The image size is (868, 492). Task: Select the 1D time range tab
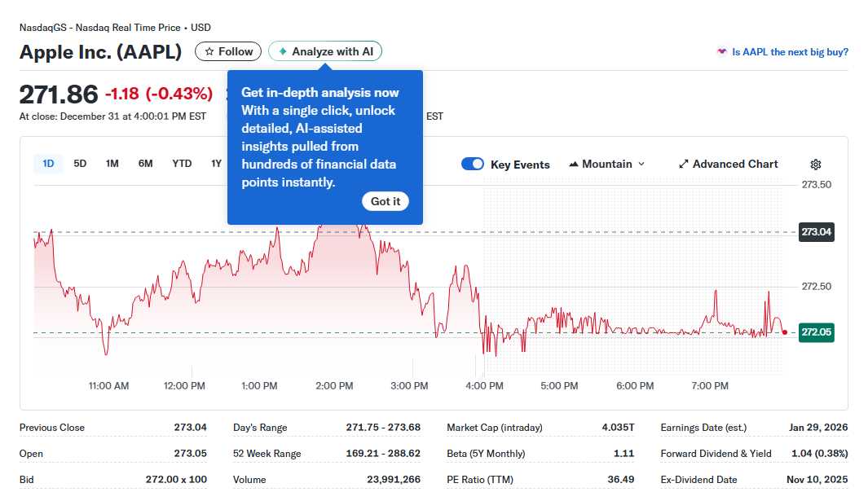[48, 164]
